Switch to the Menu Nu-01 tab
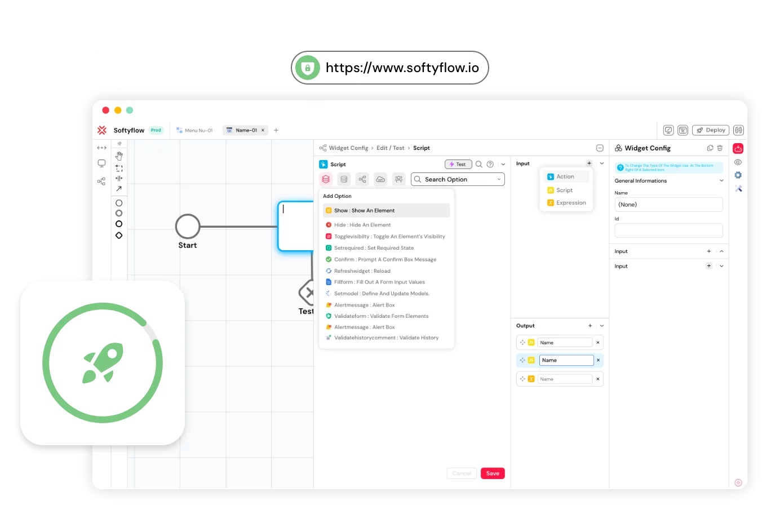780x532 pixels. (x=194, y=130)
